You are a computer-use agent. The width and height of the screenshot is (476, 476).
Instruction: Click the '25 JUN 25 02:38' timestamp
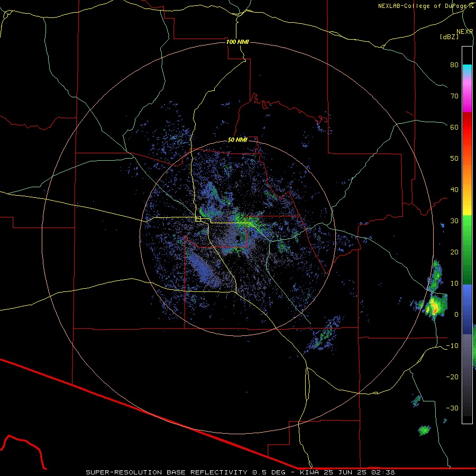click(x=359, y=472)
